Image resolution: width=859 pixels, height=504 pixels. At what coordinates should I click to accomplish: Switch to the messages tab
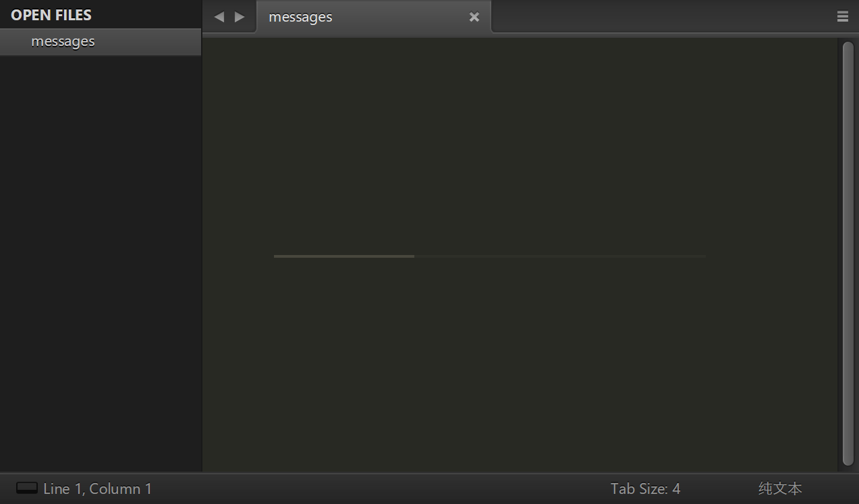pos(373,17)
